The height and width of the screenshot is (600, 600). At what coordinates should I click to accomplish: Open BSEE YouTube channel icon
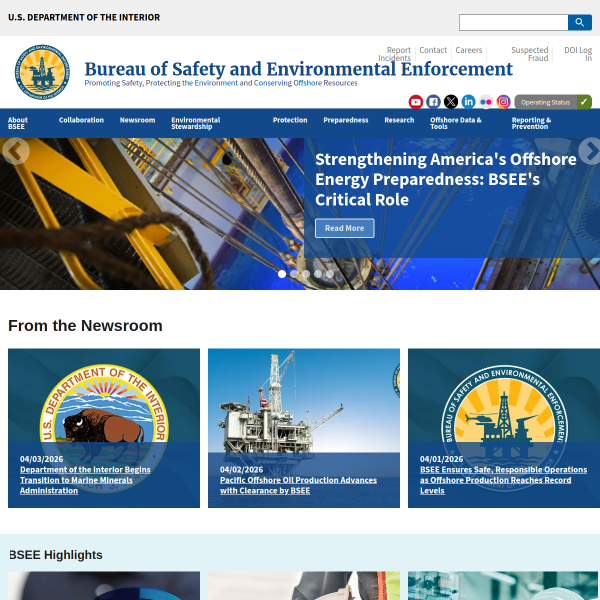[416, 102]
